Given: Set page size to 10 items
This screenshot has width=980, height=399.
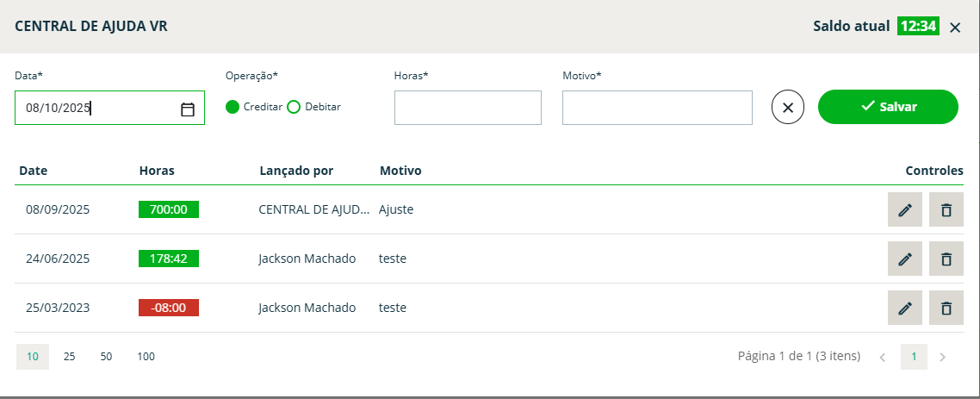Looking at the screenshot, I should click(x=33, y=357).
